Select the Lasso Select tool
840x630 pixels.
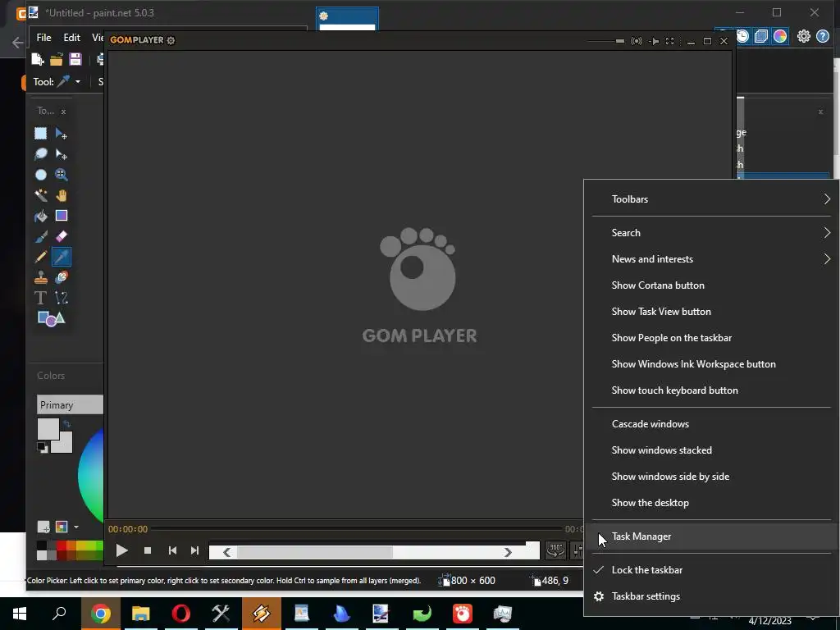pyautogui.click(x=41, y=154)
